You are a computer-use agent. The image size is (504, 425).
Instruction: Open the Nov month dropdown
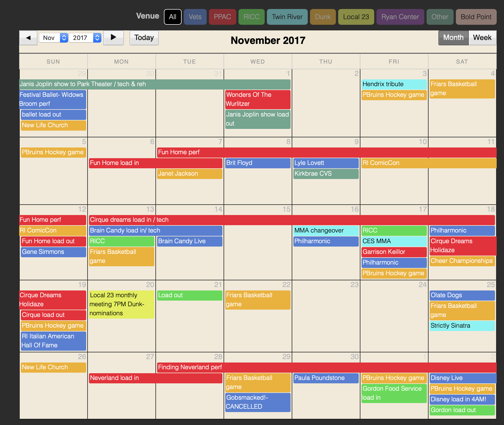[x=53, y=38]
